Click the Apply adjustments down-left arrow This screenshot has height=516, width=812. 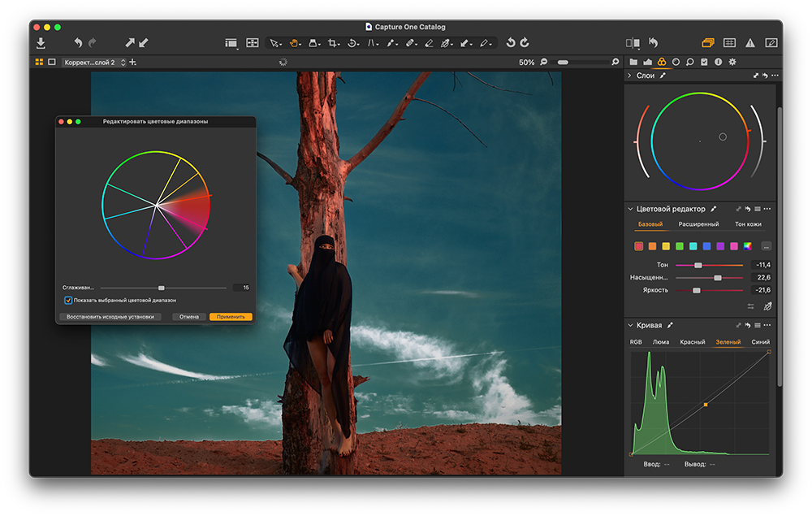pyautogui.click(x=144, y=43)
